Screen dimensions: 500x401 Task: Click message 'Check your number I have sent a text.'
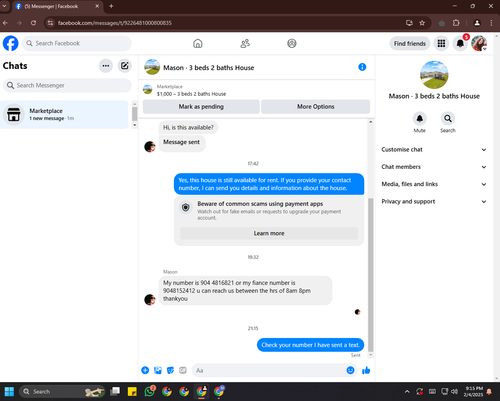click(x=310, y=345)
